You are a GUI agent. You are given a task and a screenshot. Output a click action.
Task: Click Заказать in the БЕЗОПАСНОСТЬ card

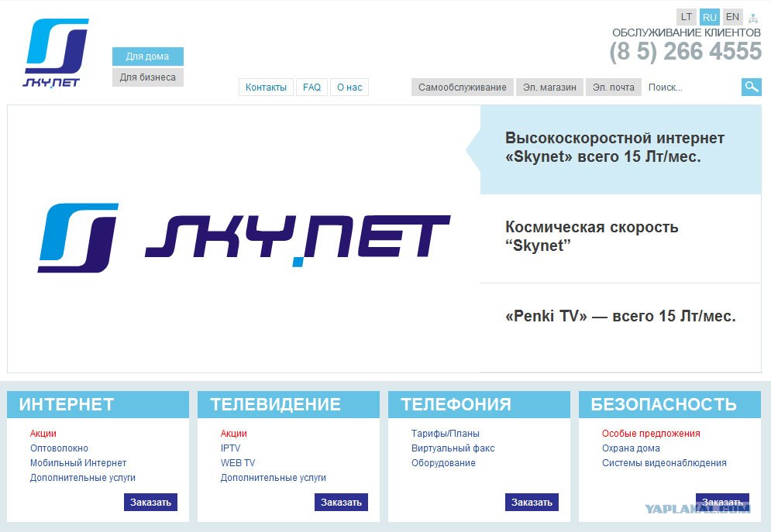point(722,502)
